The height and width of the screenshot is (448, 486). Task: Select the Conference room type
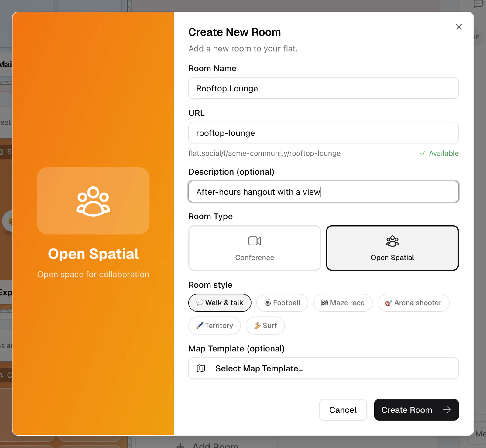[255, 248]
